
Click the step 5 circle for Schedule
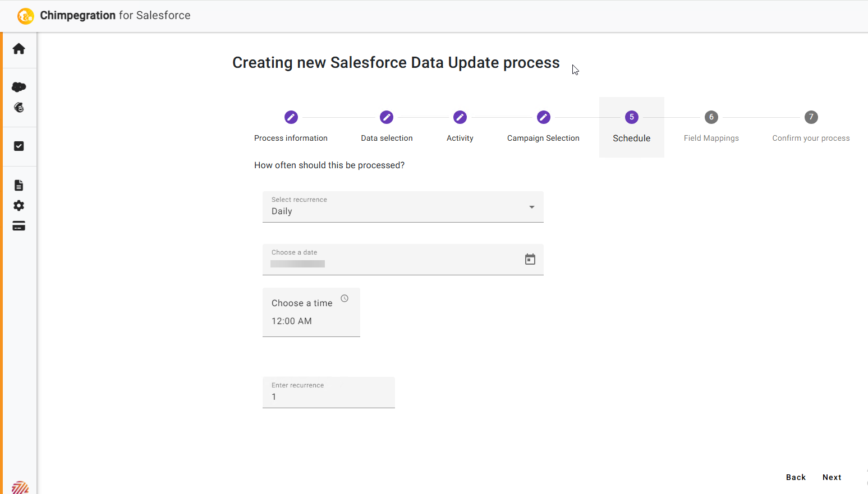pyautogui.click(x=632, y=117)
